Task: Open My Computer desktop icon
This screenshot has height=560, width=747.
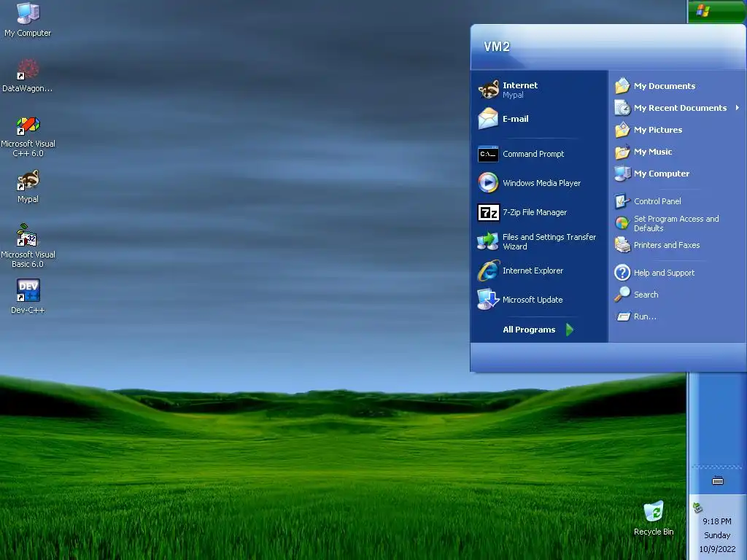Action: pyautogui.click(x=28, y=20)
